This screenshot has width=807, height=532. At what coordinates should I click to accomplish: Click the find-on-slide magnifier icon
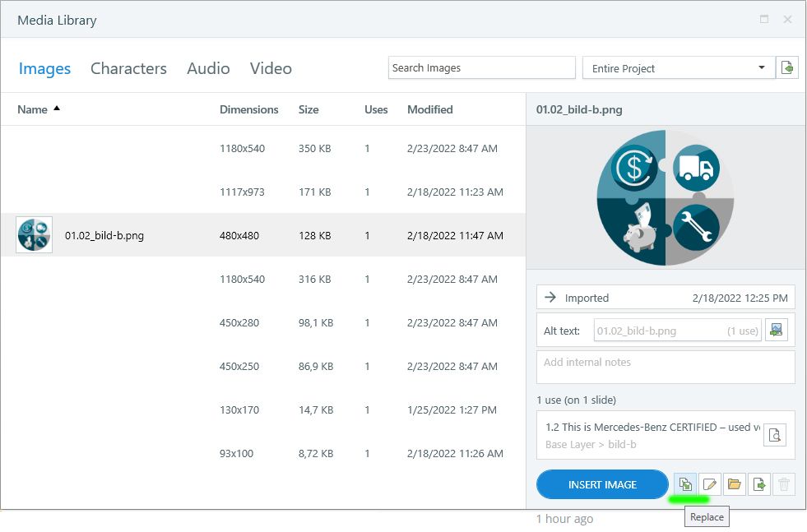(774, 435)
